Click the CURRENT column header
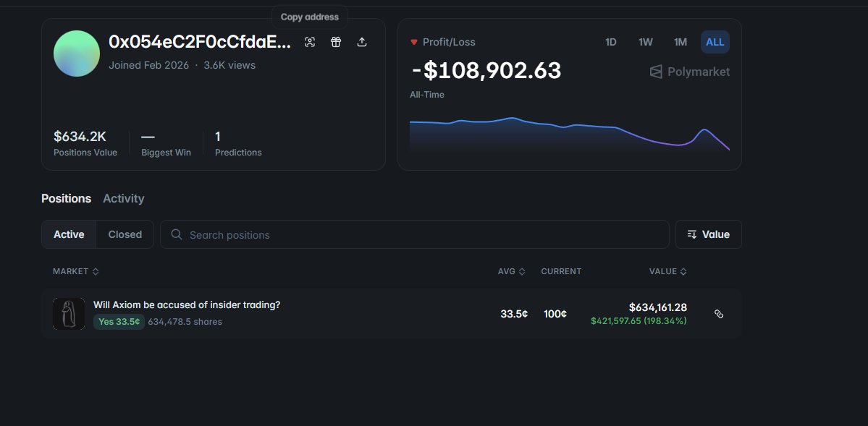The height and width of the screenshot is (426, 868). pos(561,272)
